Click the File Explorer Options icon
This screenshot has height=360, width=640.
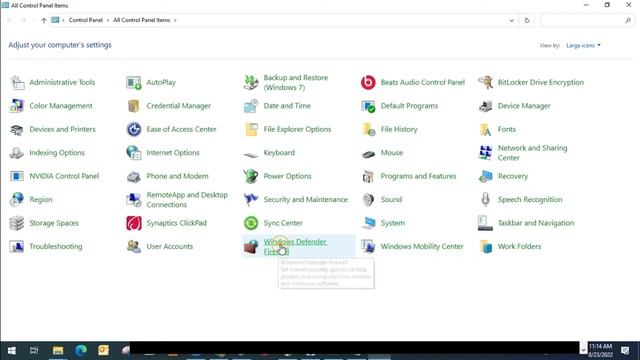(251, 130)
